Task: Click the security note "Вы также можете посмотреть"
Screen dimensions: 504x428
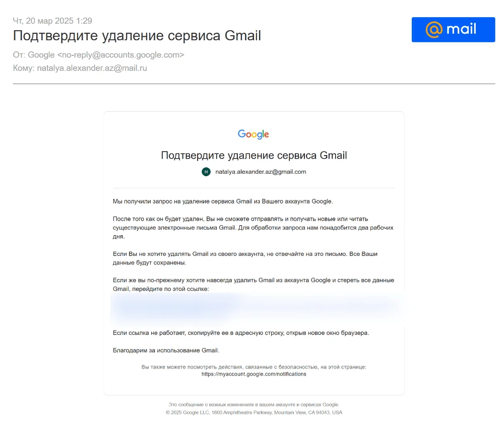Action: click(254, 367)
